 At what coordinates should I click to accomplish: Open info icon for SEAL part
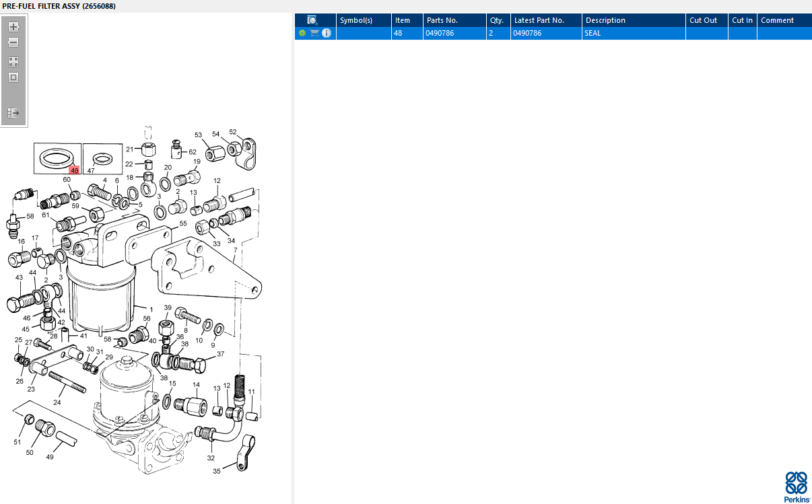click(327, 33)
